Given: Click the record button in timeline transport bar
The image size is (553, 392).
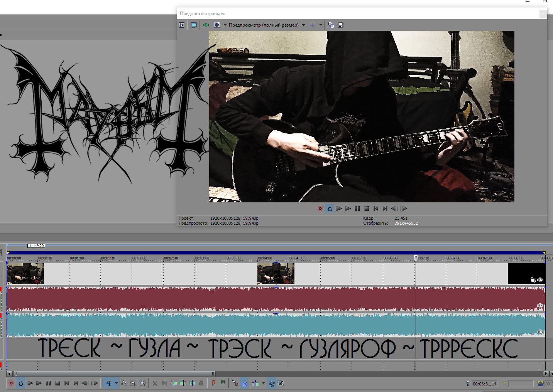Looking at the screenshot, I should pos(11,383).
